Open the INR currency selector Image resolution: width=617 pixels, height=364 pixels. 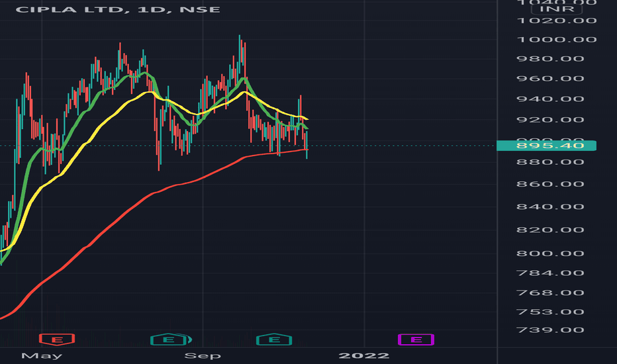tap(557, 9)
